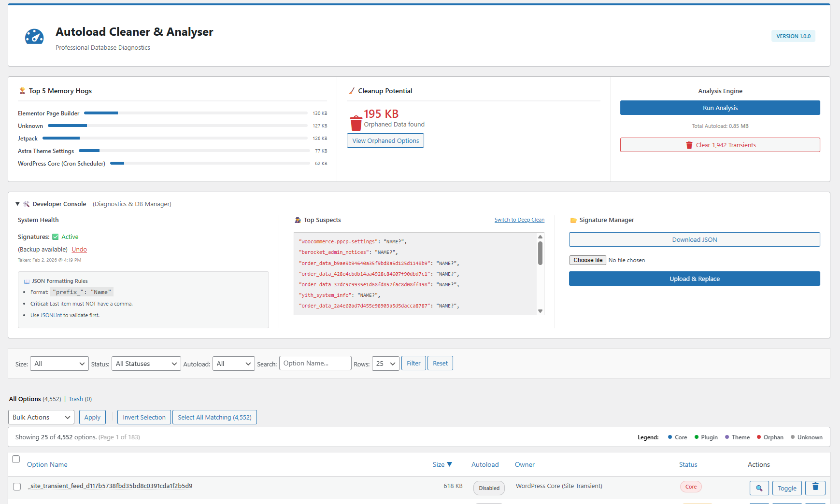This screenshot has height=504, width=840.
Task: Click the book icon beside JSON Formatting Rules
Action: pyautogui.click(x=27, y=280)
